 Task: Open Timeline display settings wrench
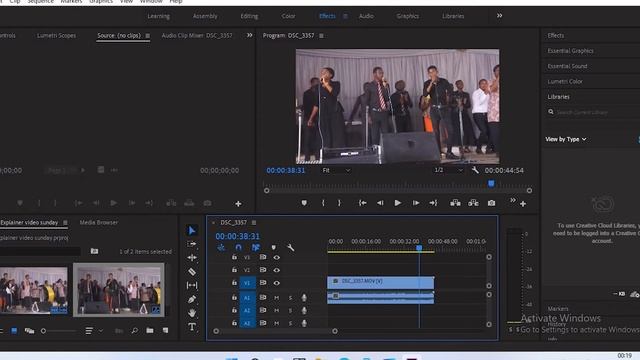291,247
